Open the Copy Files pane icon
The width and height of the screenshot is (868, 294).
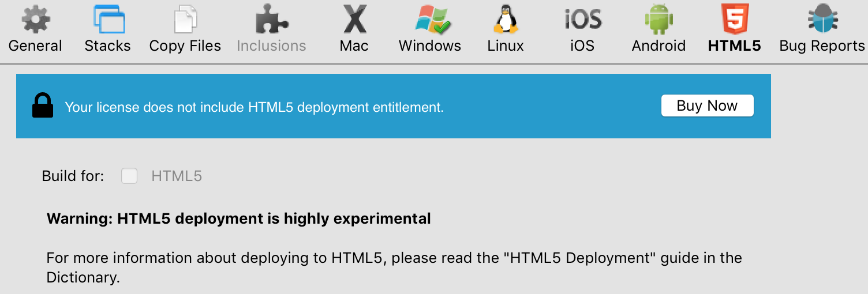(185, 20)
